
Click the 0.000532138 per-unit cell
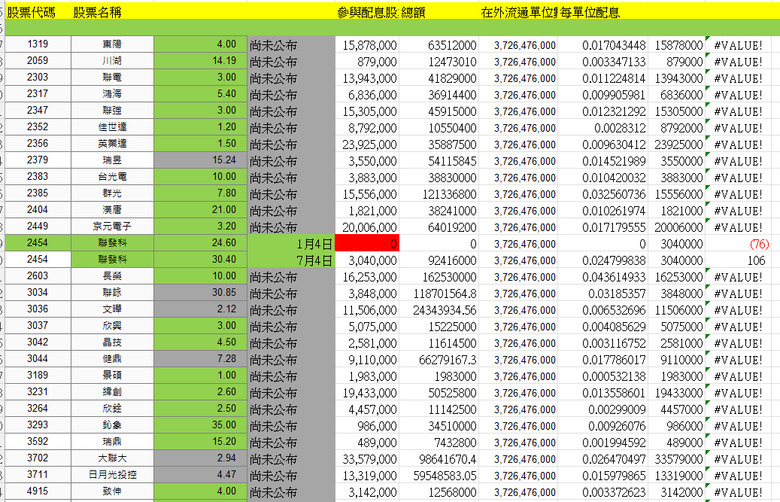[602, 376]
